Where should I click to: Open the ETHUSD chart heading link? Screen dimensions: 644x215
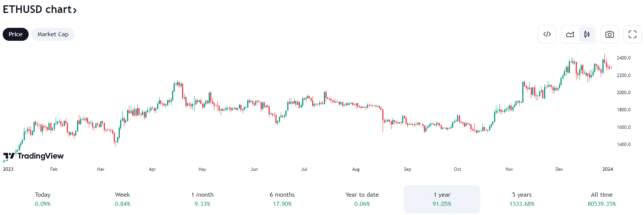37,9
